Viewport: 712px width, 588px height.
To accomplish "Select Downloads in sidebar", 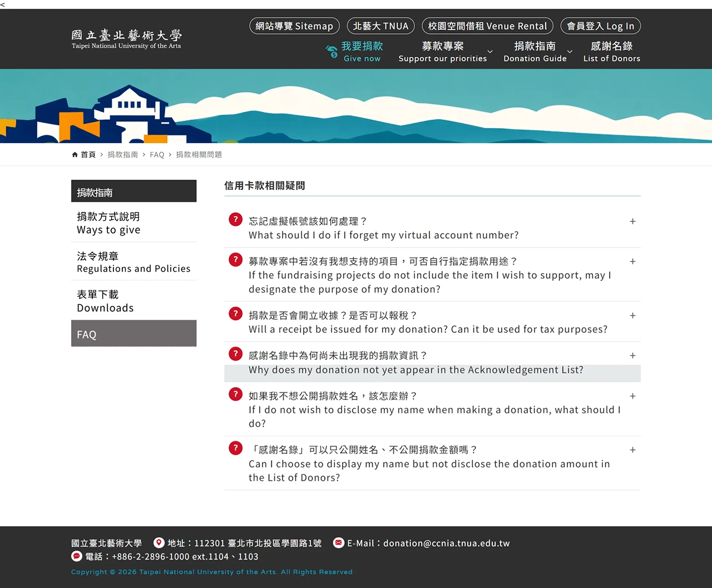I will point(133,301).
